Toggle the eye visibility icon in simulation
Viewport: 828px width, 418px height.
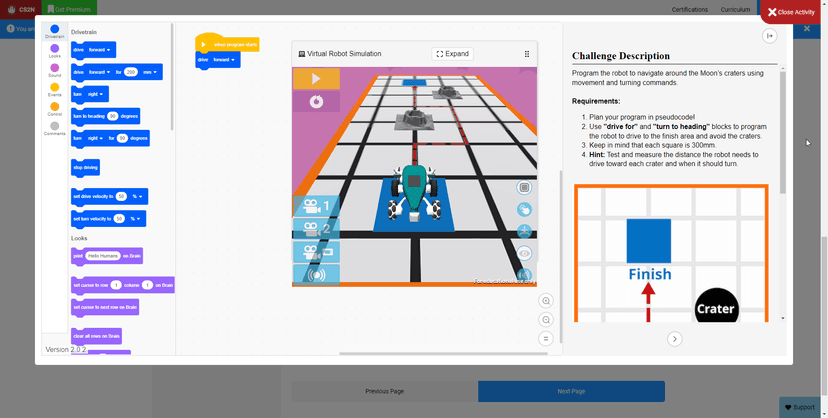(x=524, y=253)
